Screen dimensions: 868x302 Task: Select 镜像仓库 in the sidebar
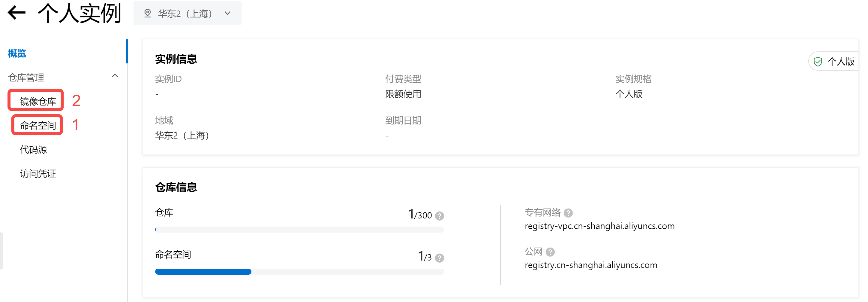(38, 101)
